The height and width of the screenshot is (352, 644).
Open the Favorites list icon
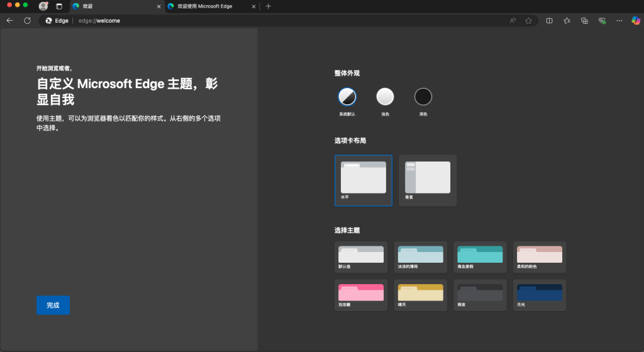point(567,21)
